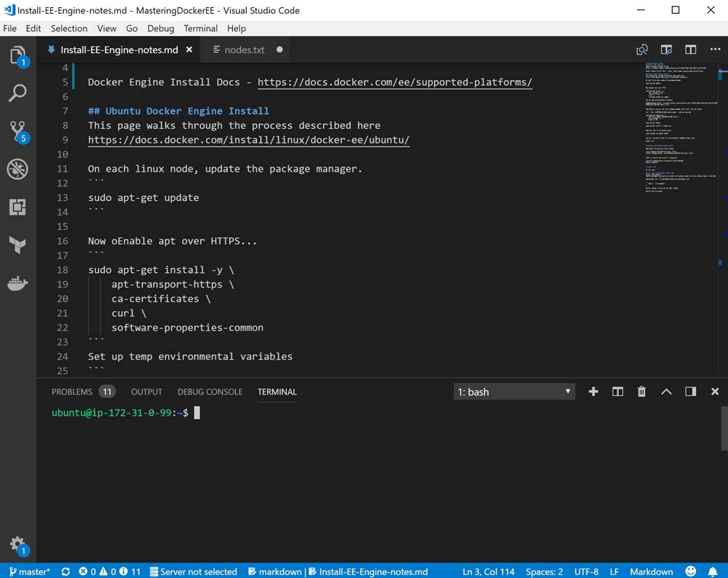Close the terminal panel
This screenshot has height=578, width=728.
pyautogui.click(x=715, y=392)
